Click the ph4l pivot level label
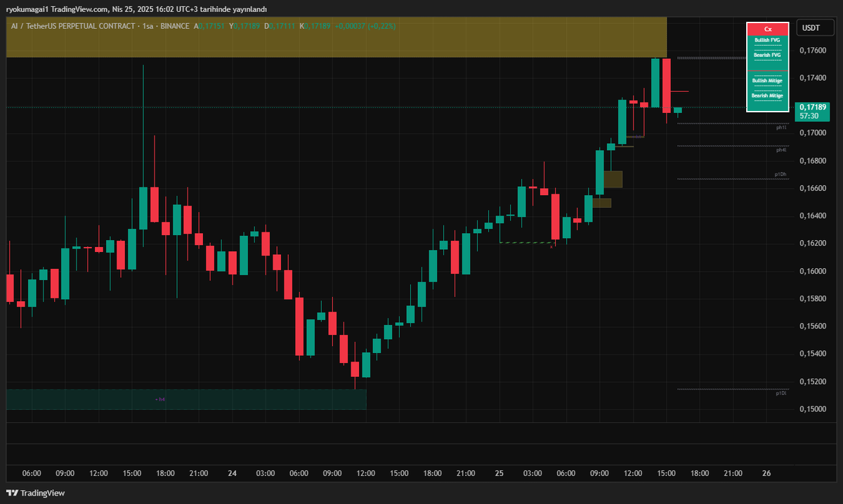843x504 pixels. point(782,150)
